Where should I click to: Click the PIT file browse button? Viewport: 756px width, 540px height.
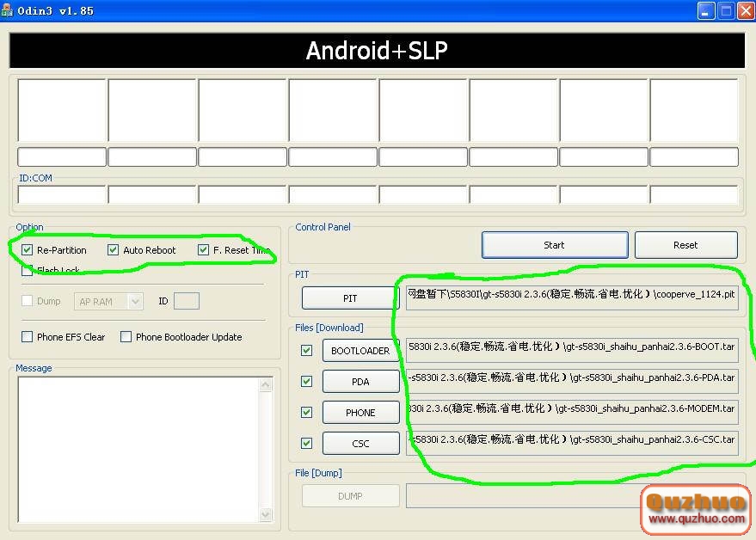pos(350,298)
